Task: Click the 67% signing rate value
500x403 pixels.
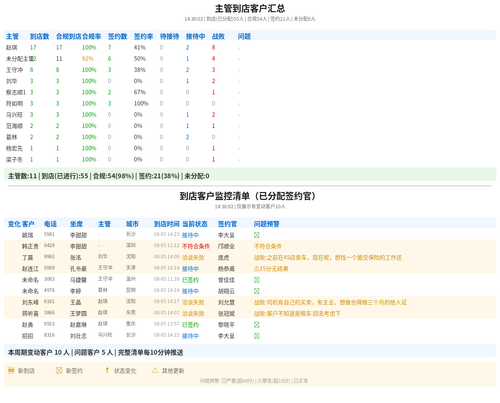Action: pyautogui.click(x=140, y=92)
